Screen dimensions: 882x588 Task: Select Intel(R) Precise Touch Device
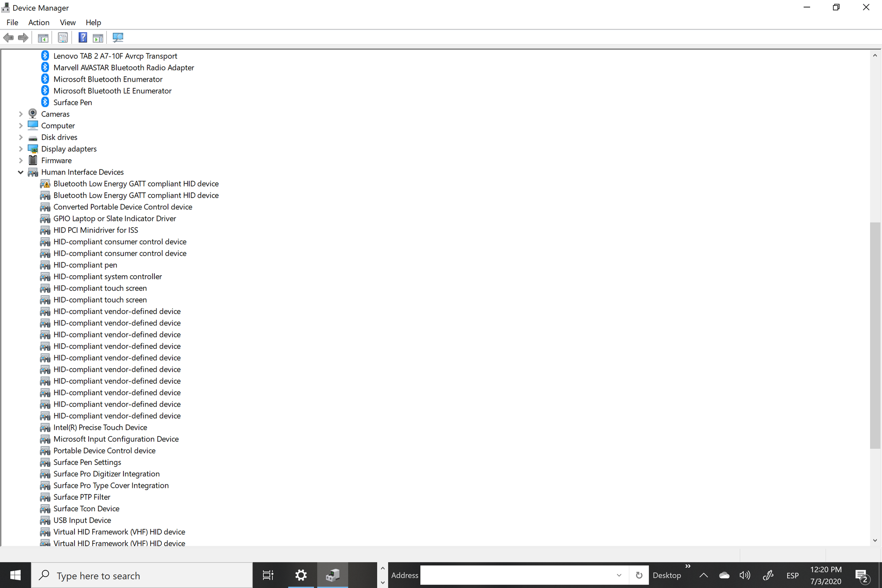100,427
